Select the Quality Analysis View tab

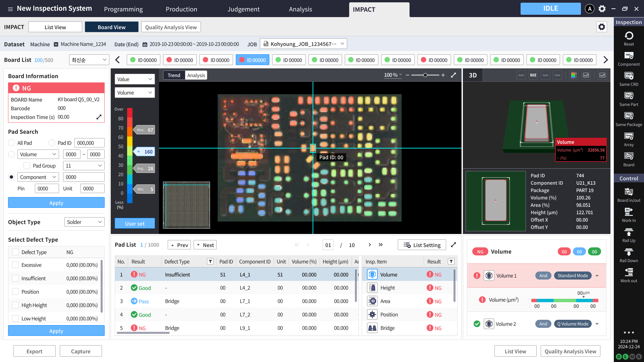(171, 27)
